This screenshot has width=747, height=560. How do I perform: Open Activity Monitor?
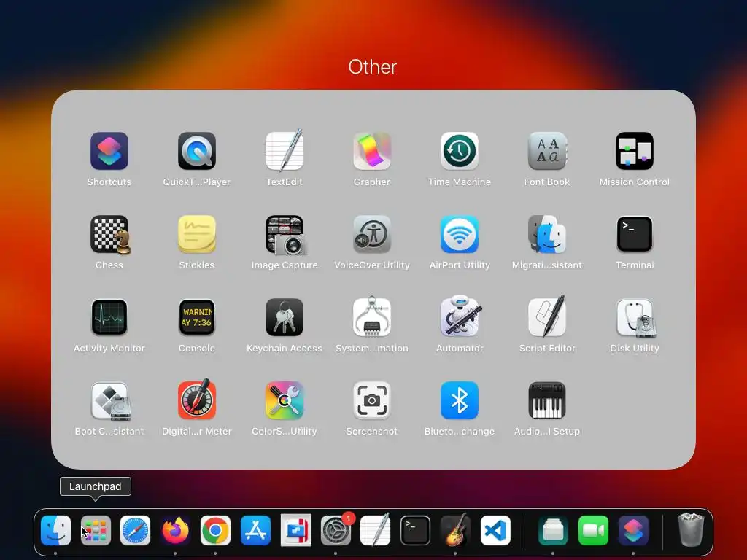point(109,317)
